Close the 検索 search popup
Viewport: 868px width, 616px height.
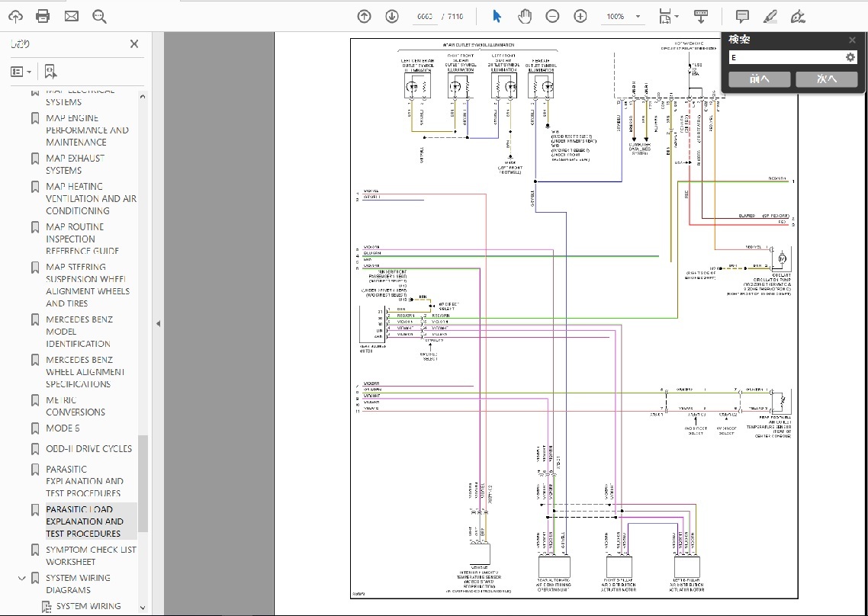[x=852, y=40]
